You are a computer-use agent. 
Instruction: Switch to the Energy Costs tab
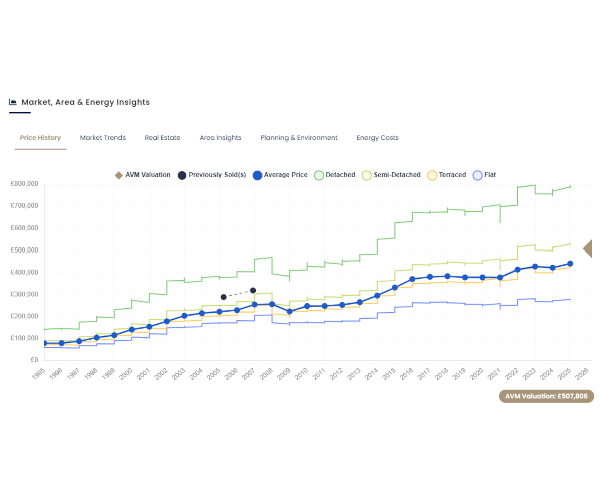(x=377, y=138)
